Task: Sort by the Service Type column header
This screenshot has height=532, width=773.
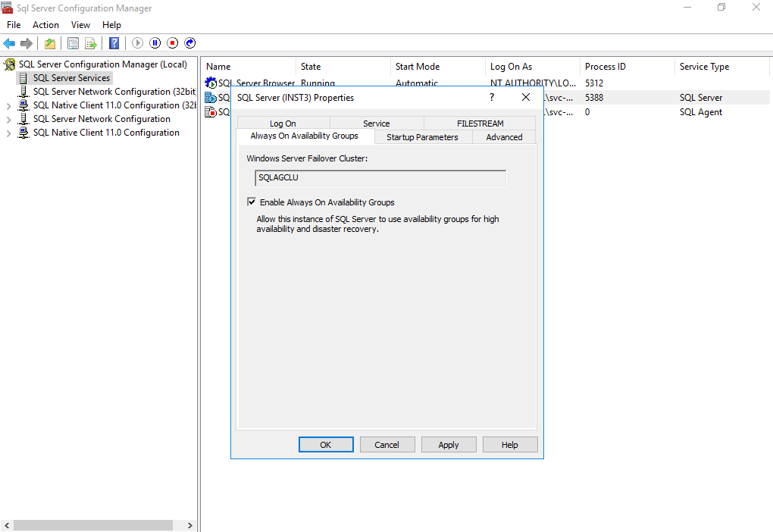Action: coord(721,67)
